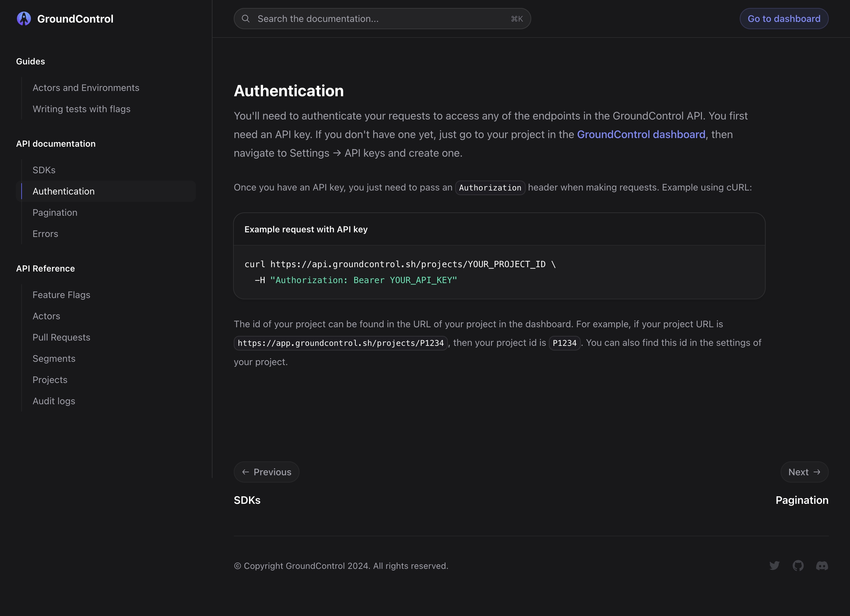Click the curl command line in code block
Viewport: 850px width, 616px height.
tap(400, 264)
